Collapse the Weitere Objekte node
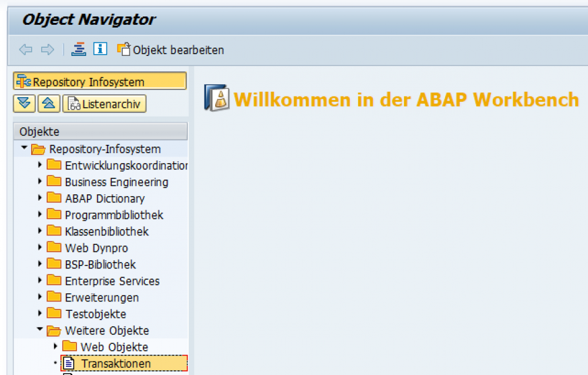The width and height of the screenshot is (588, 375). click(x=39, y=330)
